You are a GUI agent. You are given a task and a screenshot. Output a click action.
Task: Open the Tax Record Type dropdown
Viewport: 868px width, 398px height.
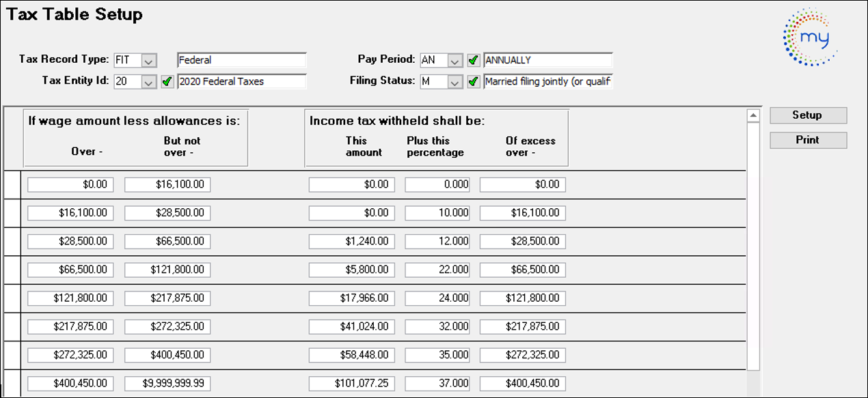pyautogui.click(x=150, y=60)
